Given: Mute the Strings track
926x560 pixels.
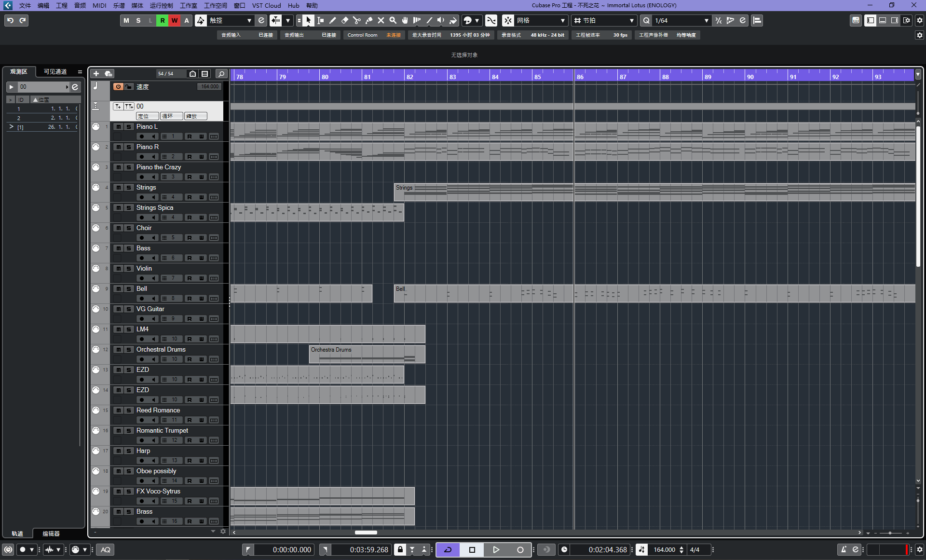Looking at the screenshot, I should coord(118,187).
